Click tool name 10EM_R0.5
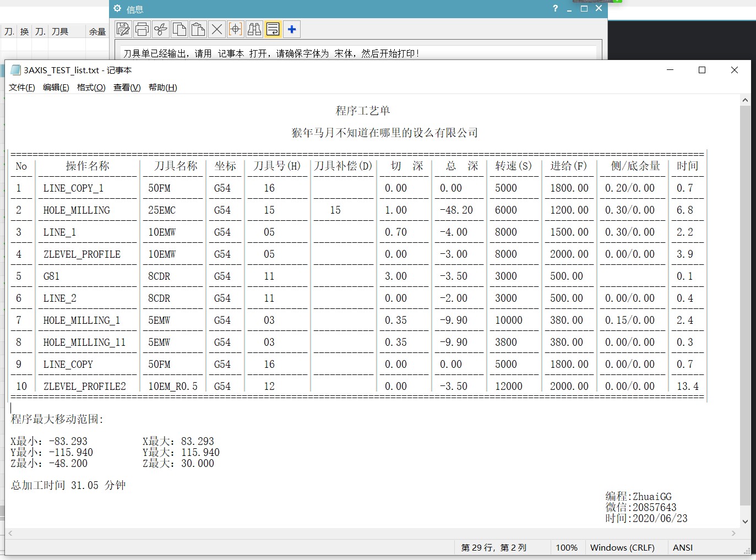This screenshot has width=756, height=560. (173, 387)
